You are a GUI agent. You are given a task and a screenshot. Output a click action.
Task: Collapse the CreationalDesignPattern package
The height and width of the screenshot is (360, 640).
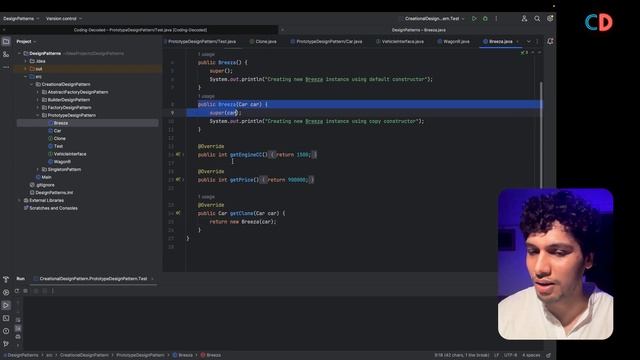(x=31, y=84)
